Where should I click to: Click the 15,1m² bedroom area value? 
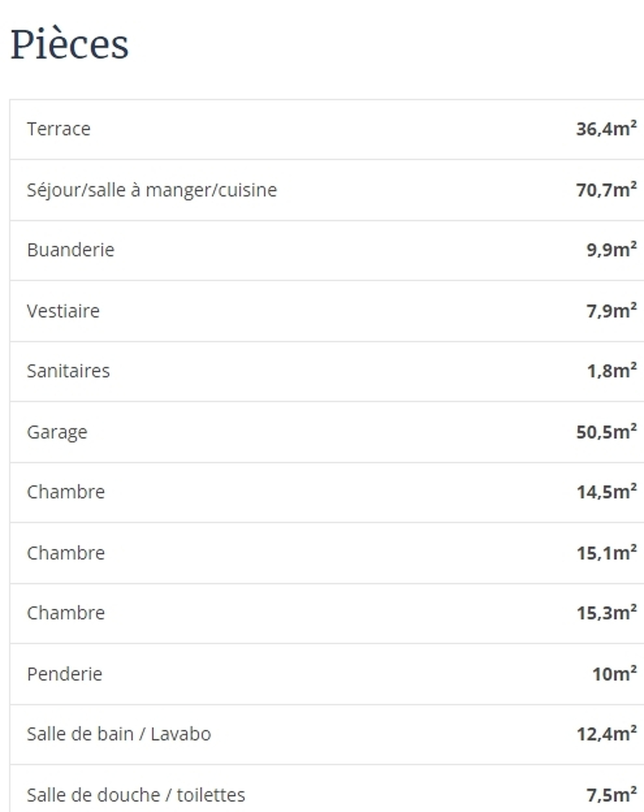pyautogui.click(x=607, y=553)
